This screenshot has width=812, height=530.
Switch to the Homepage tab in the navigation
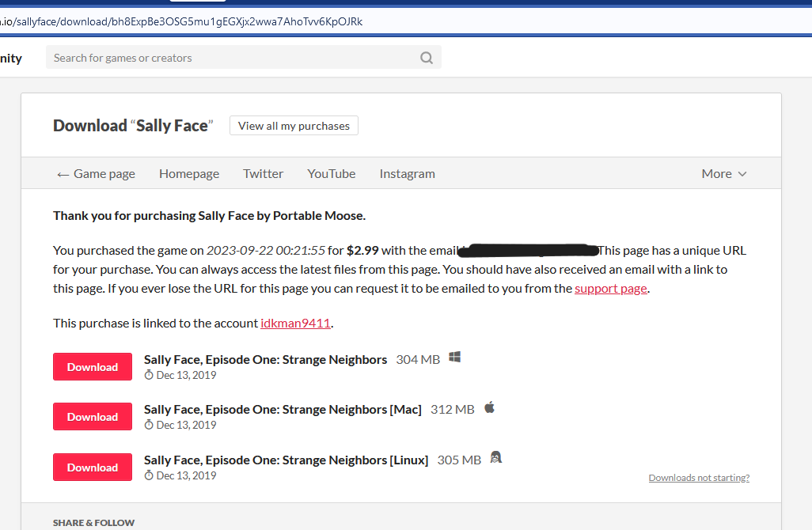(x=188, y=173)
